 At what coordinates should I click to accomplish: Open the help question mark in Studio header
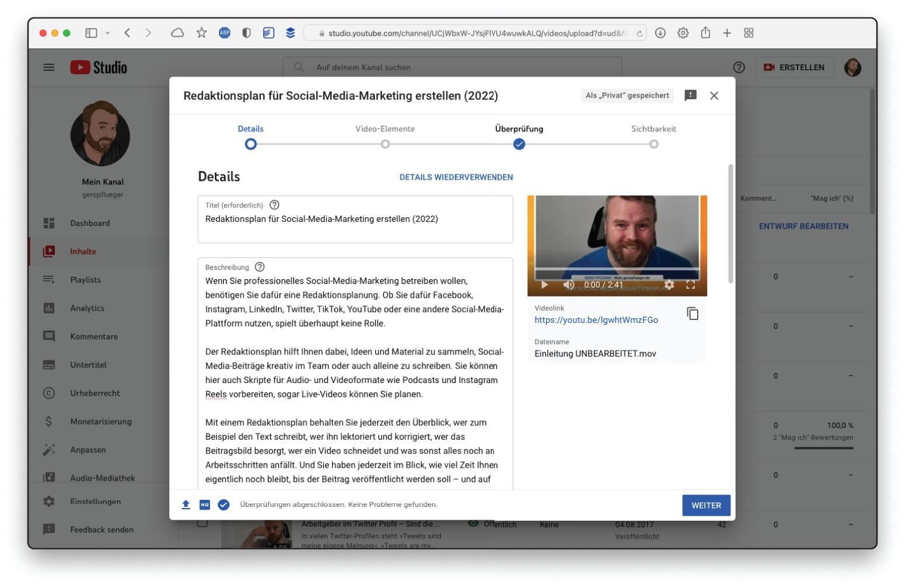pyautogui.click(x=739, y=67)
